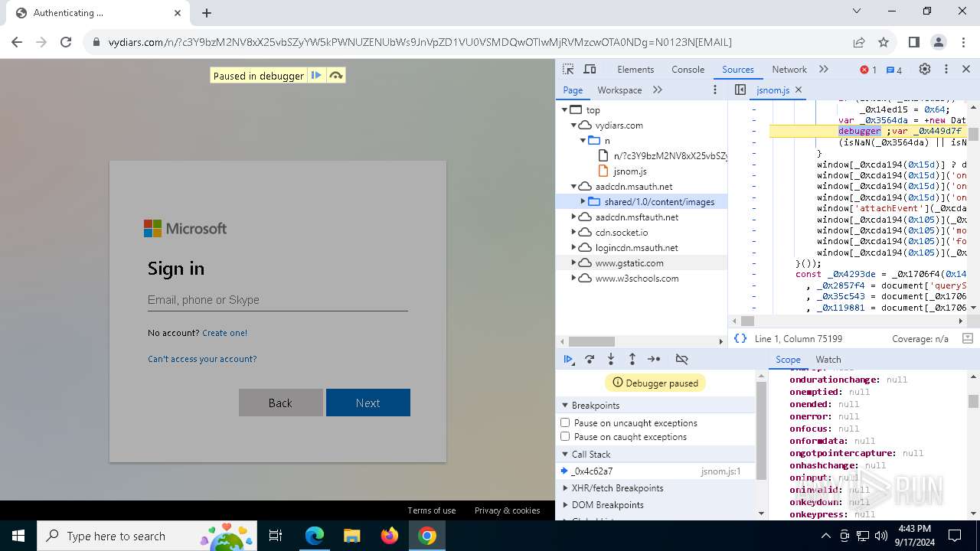Viewport: 980px width, 551px height.
Task: Click the Create one! link
Action: 224,333
